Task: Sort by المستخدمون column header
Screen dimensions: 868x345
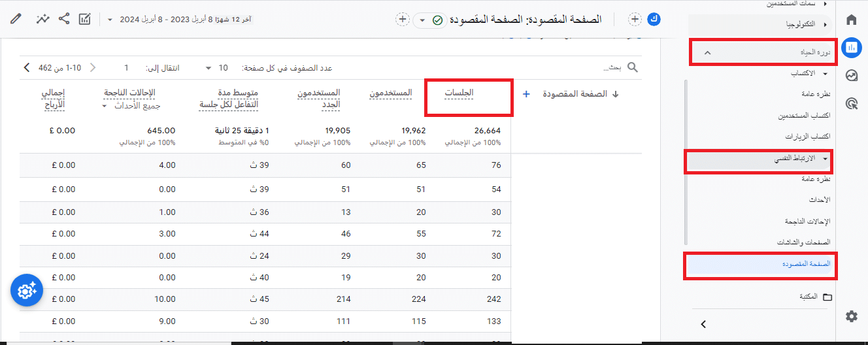Action: coord(392,93)
